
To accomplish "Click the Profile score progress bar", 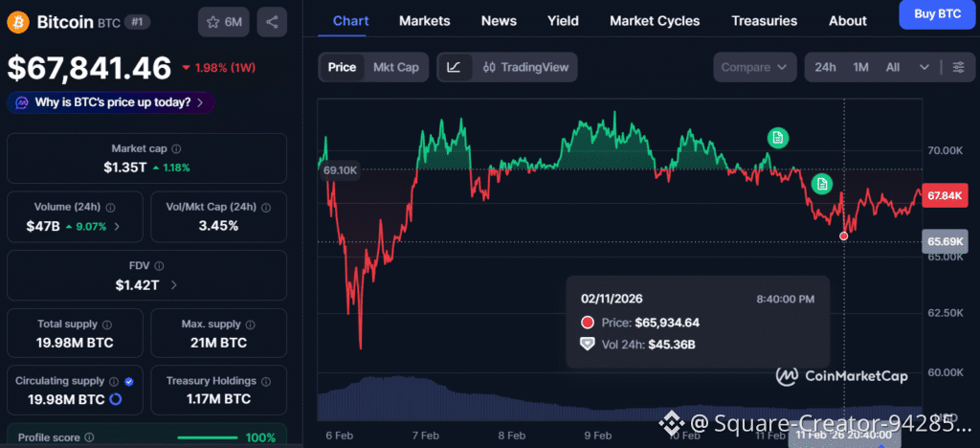I will 208,437.
